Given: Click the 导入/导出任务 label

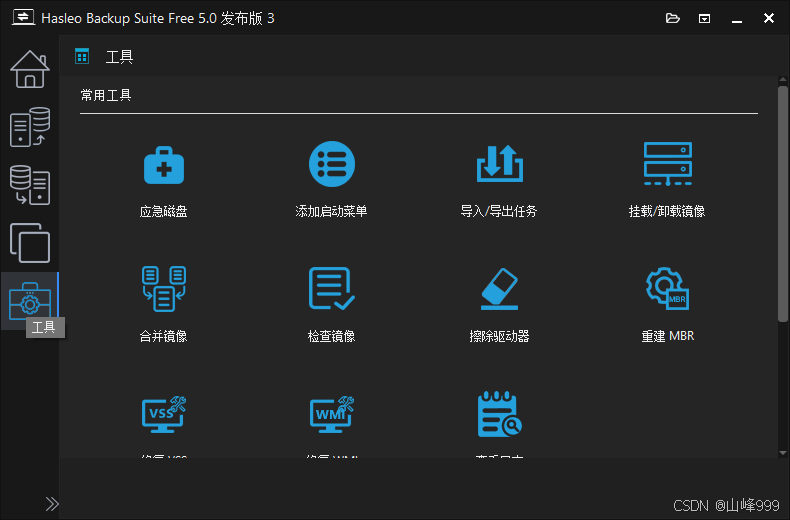Looking at the screenshot, I should click(499, 211).
